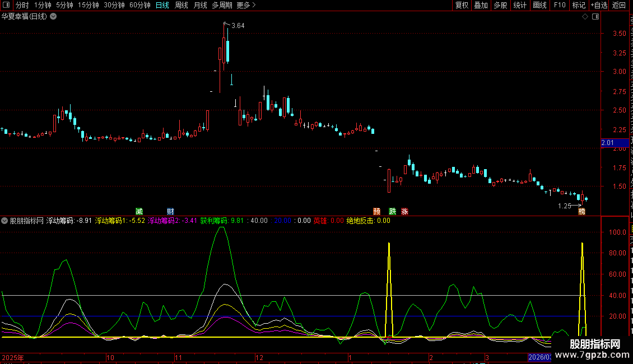Select the 15分钟 period tab
Viewport: 633px width, 364px height.
(x=89, y=5)
